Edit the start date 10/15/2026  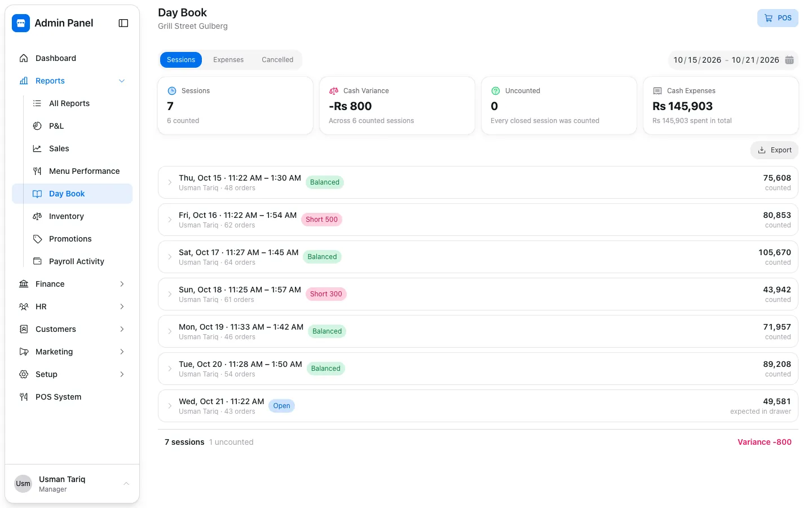pyautogui.click(x=697, y=60)
